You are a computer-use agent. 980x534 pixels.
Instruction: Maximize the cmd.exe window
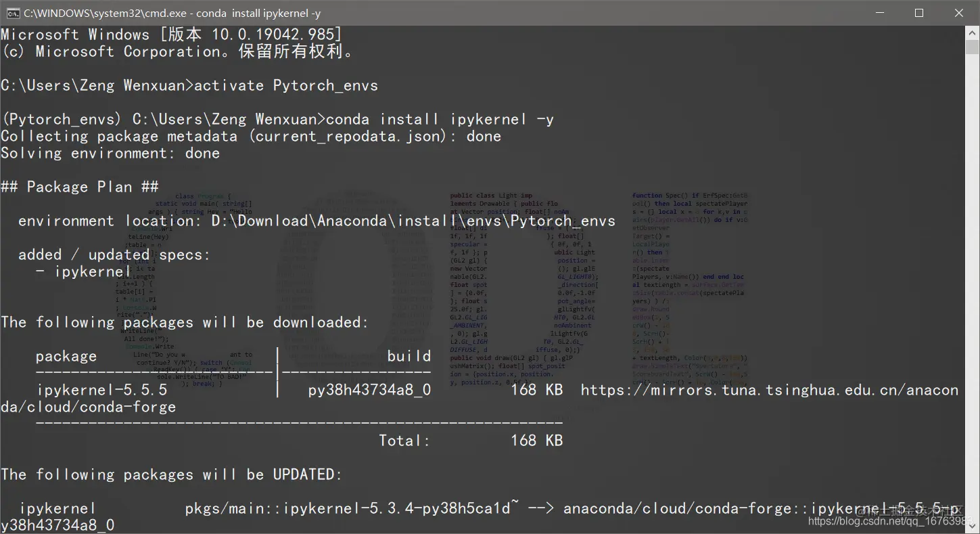click(919, 13)
